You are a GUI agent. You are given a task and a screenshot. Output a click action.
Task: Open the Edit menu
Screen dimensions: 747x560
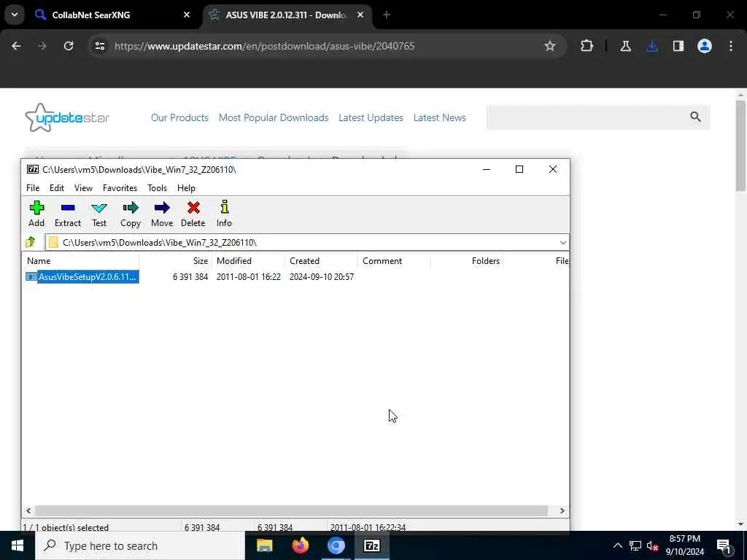[57, 188]
